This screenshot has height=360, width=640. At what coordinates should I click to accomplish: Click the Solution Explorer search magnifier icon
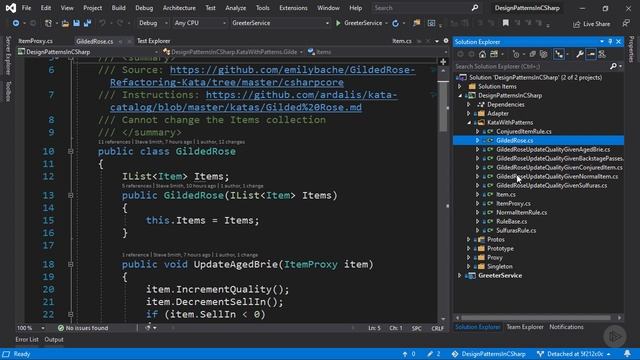click(613, 66)
